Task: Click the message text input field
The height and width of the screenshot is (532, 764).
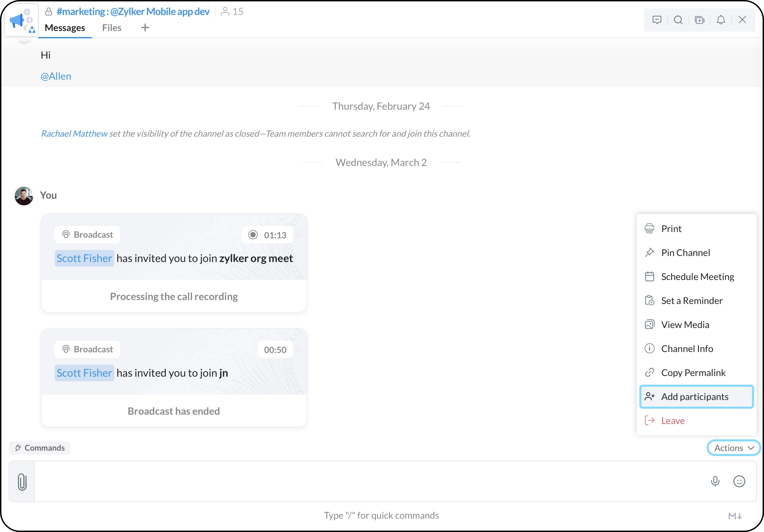Action: click(367, 481)
